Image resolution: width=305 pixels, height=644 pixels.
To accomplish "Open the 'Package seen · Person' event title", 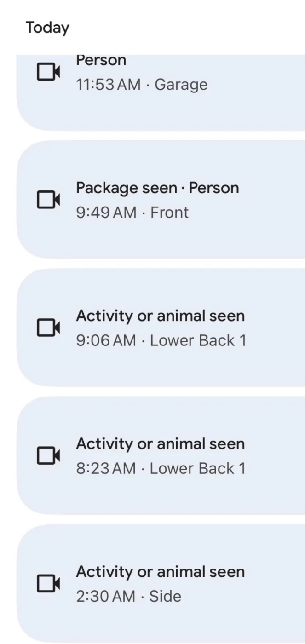I will click(157, 188).
